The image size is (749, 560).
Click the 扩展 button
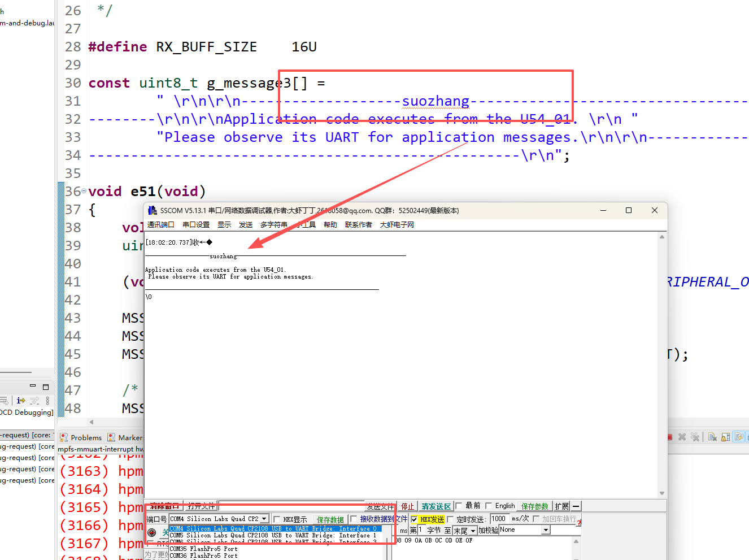click(562, 506)
